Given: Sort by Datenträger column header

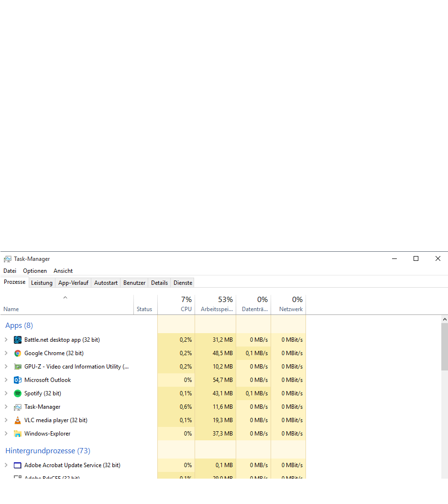Looking at the screenshot, I should click(x=254, y=304).
